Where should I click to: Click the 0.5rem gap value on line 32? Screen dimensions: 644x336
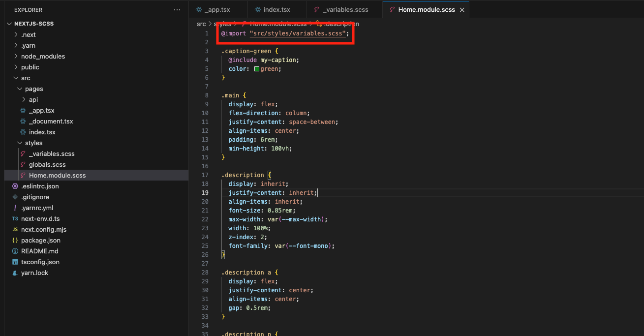coord(257,308)
